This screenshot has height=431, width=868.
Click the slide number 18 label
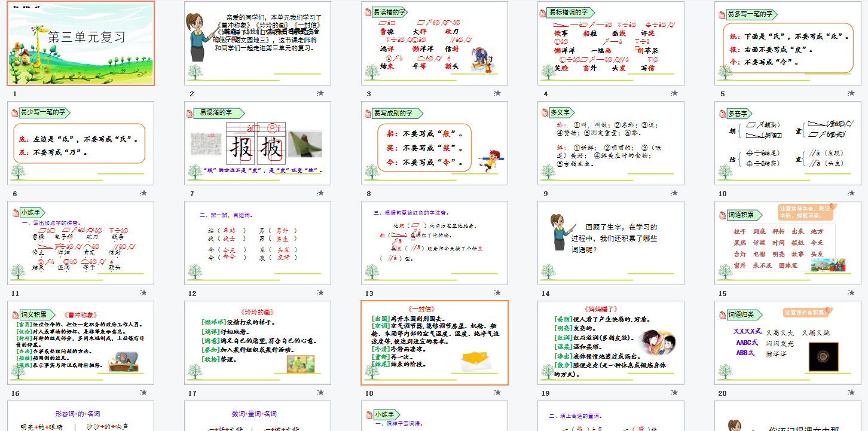369,393
